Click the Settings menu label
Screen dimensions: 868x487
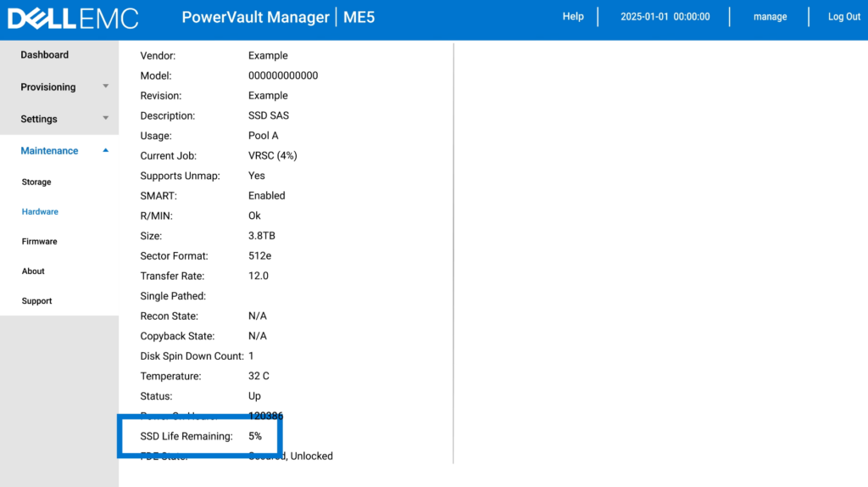(x=39, y=120)
